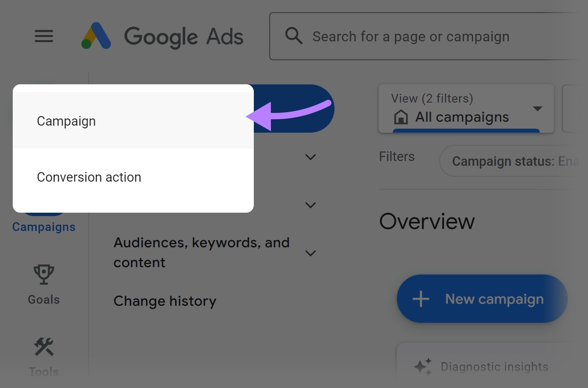Expand the Audiences, keywords, and content section
The height and width of the screenshot is (388, 588).
311,253
